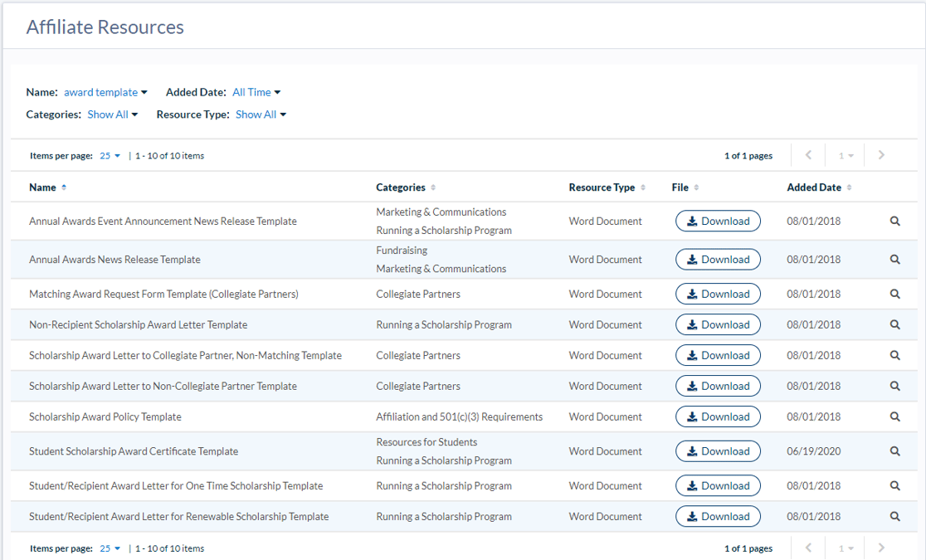Click the Resource Type column header
The width and height of the screenshot is (926, 560).
click(x=602, y=187)
